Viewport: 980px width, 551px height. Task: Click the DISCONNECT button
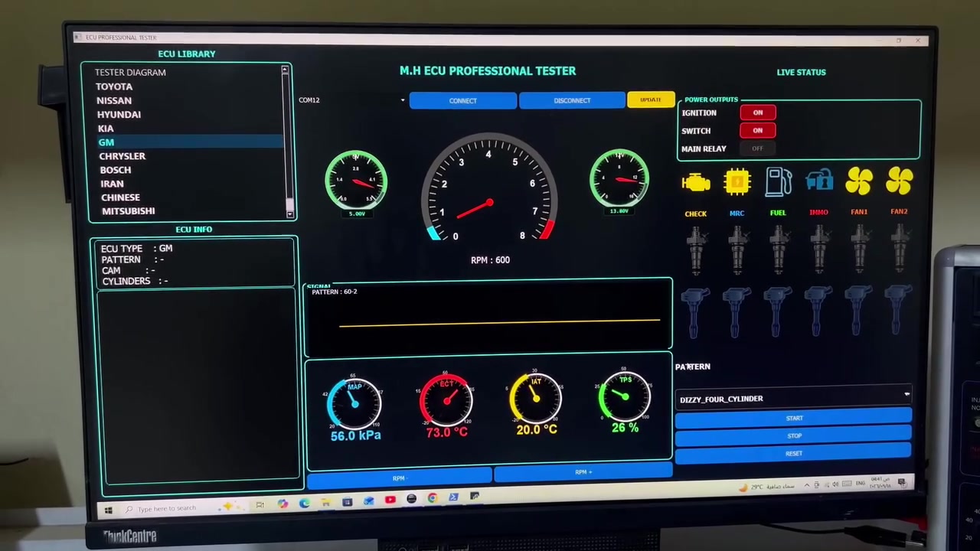pyautogui.click(x=572, y=100)
